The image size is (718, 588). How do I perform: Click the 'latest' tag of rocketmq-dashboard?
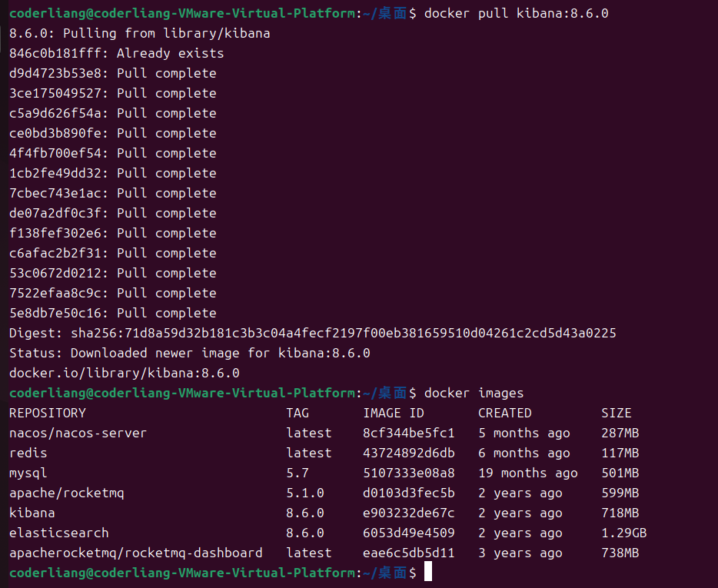(309, 553)
